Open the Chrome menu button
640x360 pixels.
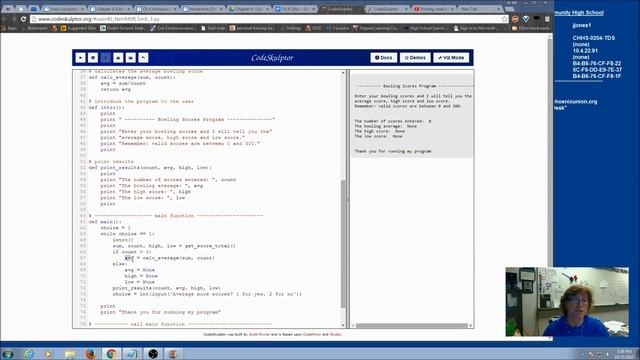point(547,19)
